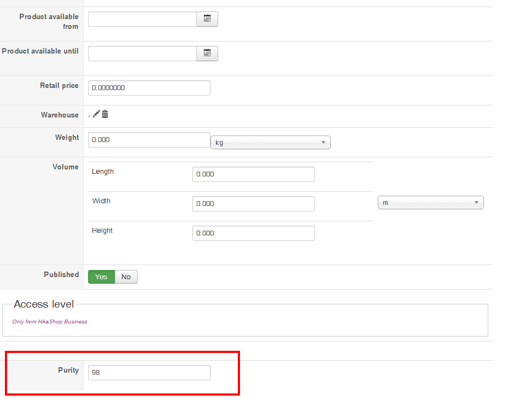Click the Purity input field
Screen dimensions: 532x412
pos(149,373)
